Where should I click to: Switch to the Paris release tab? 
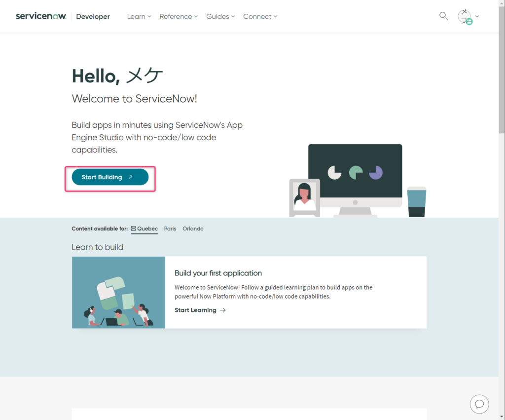click(170, 229)
